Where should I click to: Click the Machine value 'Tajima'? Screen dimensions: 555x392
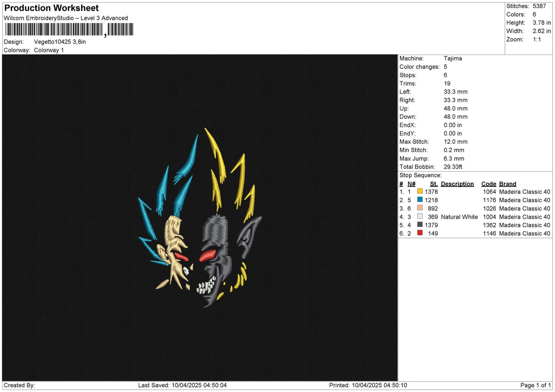tap(453, 58)
